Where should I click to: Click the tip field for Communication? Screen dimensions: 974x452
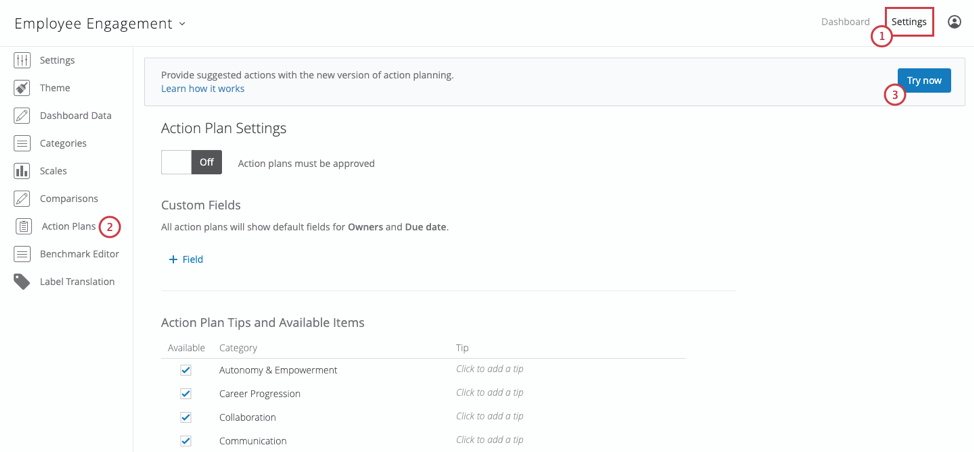(490, 440)
